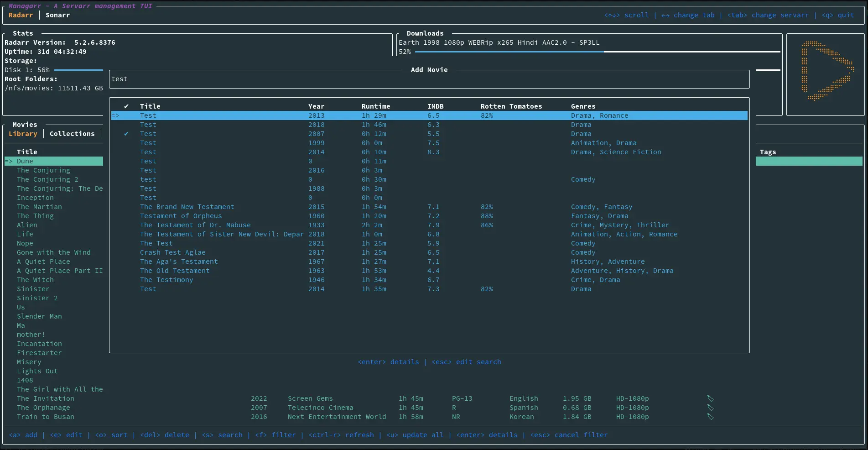Click the checkmark on the Test 2007 row
This screenshot has width=868, height=450.
pyautogui.click(x=126, y=134)
